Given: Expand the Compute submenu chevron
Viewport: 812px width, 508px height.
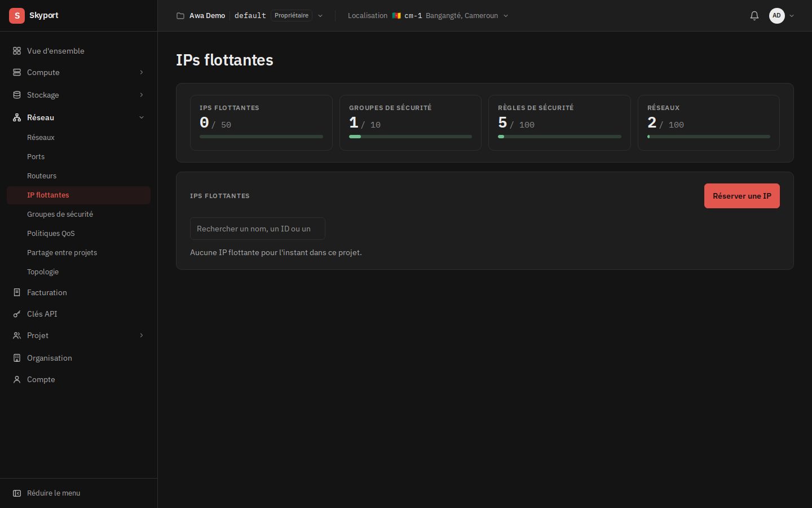Looking at the screenshot, I should click(142, 72).
